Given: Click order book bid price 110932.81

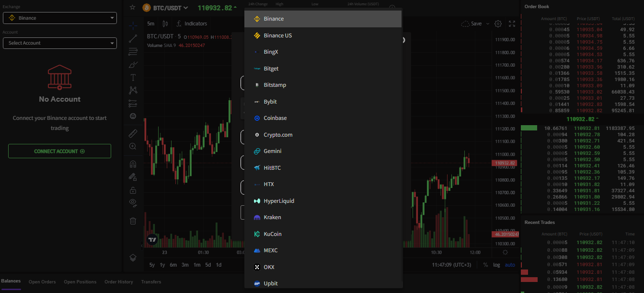Looking at the screenshot, I should coord(587,128).
